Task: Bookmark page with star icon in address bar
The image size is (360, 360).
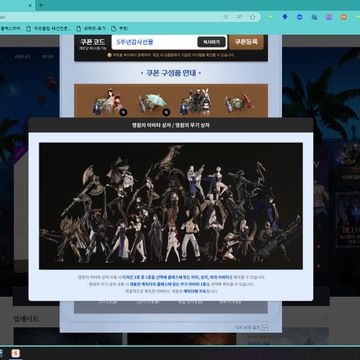Action: pyautogui.click(x=253, y=17)
